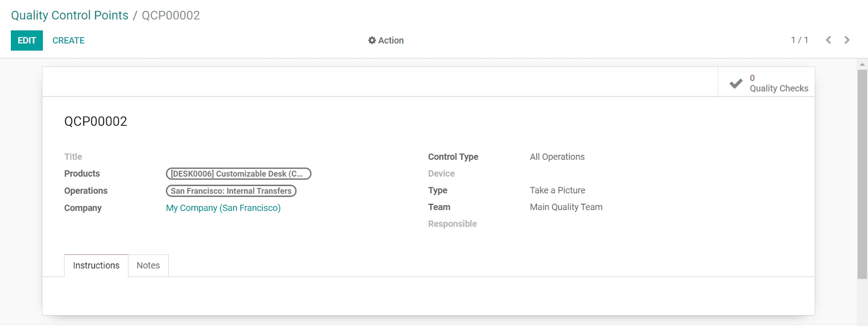The width and height of the screenshot is (868, 326).
Task: Click the Take a Picture type value
Action: coord(557,191)
